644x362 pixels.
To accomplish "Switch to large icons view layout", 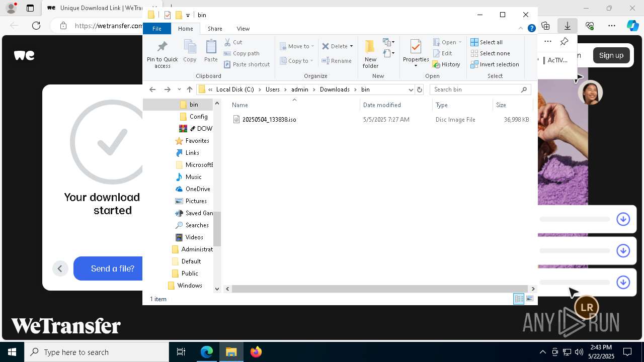I will coord(529,299).
